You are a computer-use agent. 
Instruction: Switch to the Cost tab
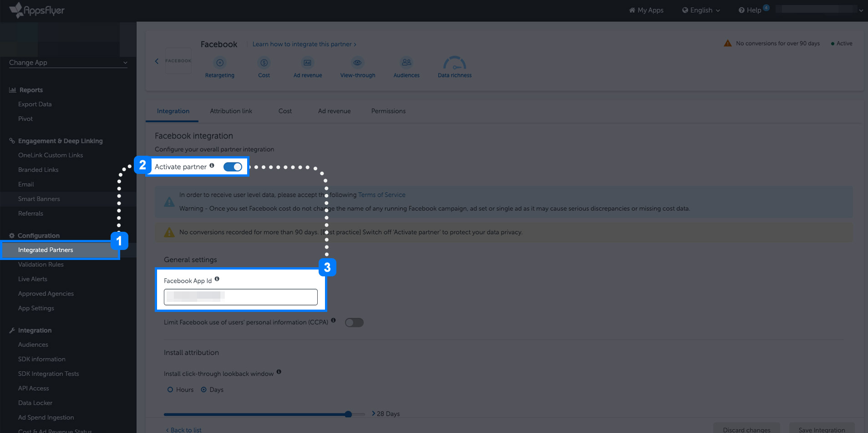point(285,111)
